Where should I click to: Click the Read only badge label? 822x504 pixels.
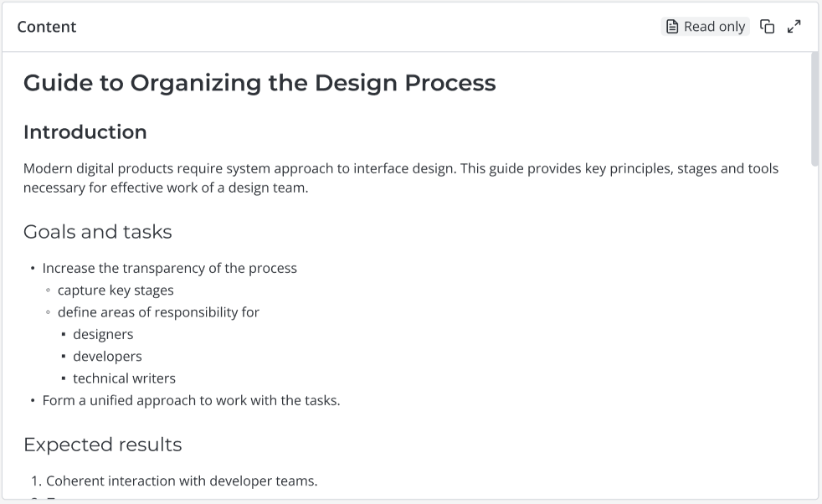click(714, 27)
